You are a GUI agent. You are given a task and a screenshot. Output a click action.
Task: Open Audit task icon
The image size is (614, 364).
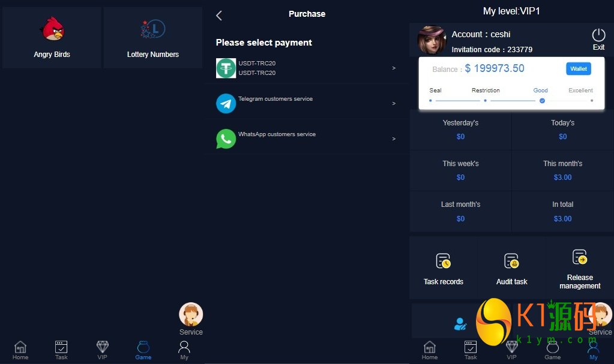(x=511, y=261)
